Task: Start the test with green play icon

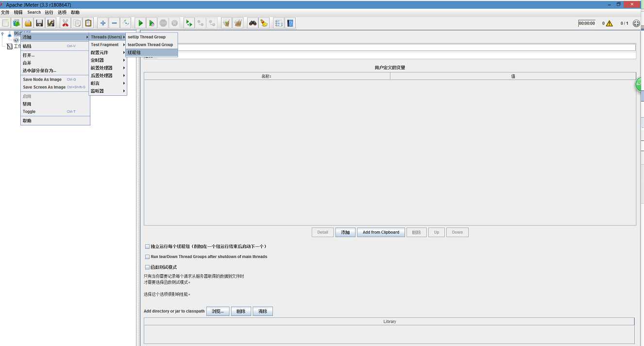Action: tap(140, 23)
